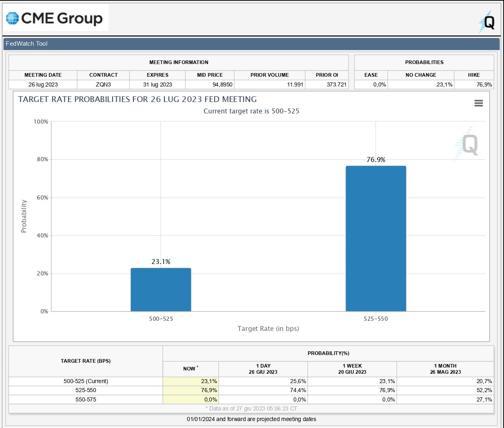Click the 23.1% bar for 500-525
Image resolution: width=504 pixels, height=428 pixels.
(x=161, y=290)
